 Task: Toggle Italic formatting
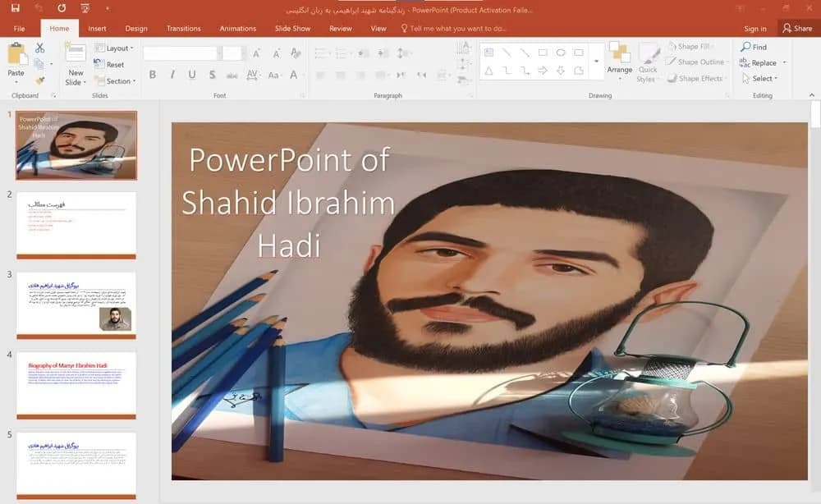pyautogui.click(x=172, y=75)
